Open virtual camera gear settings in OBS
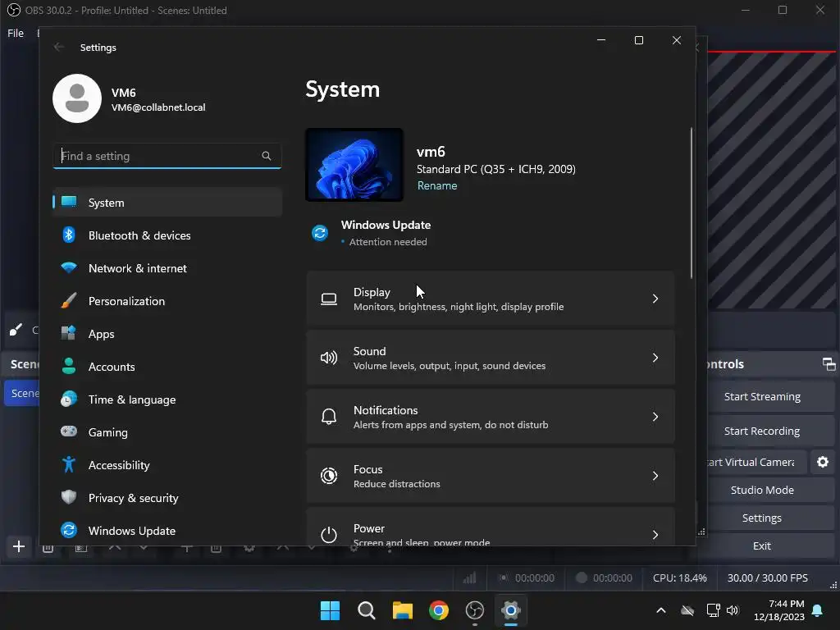The width and height of the screenshot is (840, 630). click(x=823, y=462)
